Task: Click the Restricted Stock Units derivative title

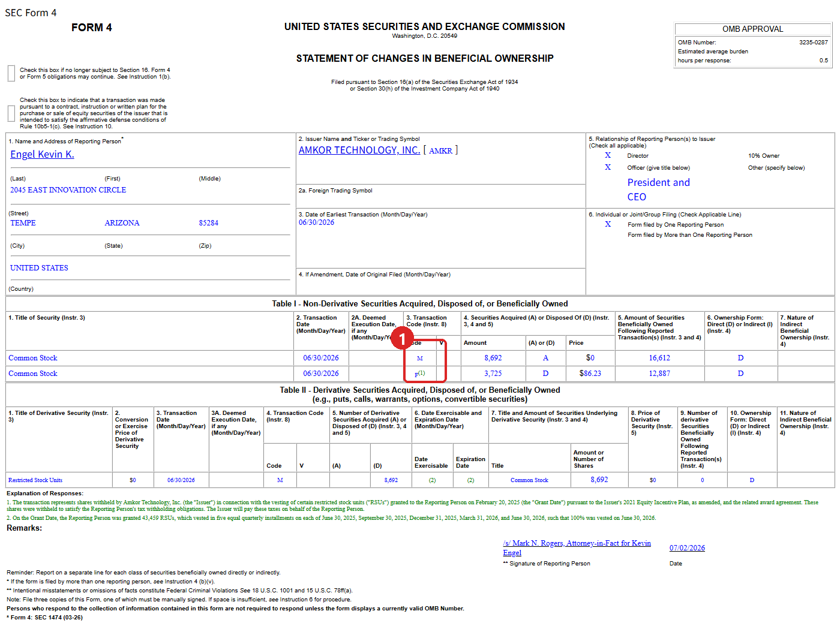Action: click(35, 480)
